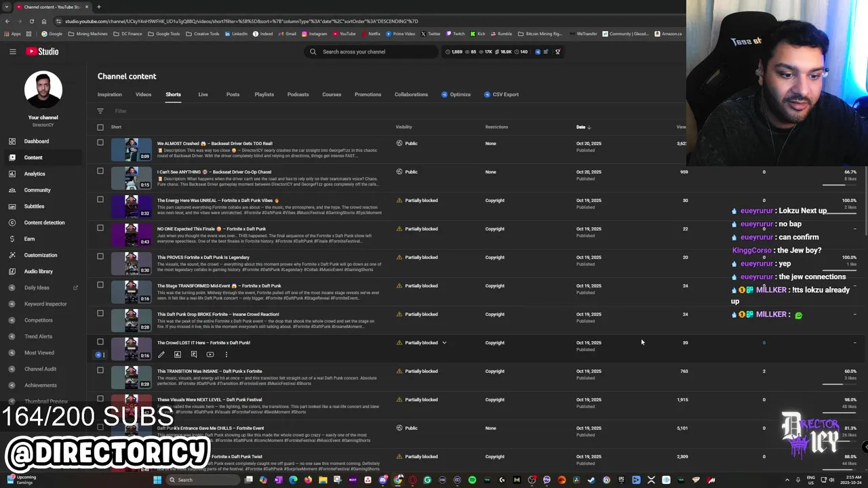868x488 pixels.
Task: Open the Twitch bookmark in bookmarks bar
Action: point(455,34)
